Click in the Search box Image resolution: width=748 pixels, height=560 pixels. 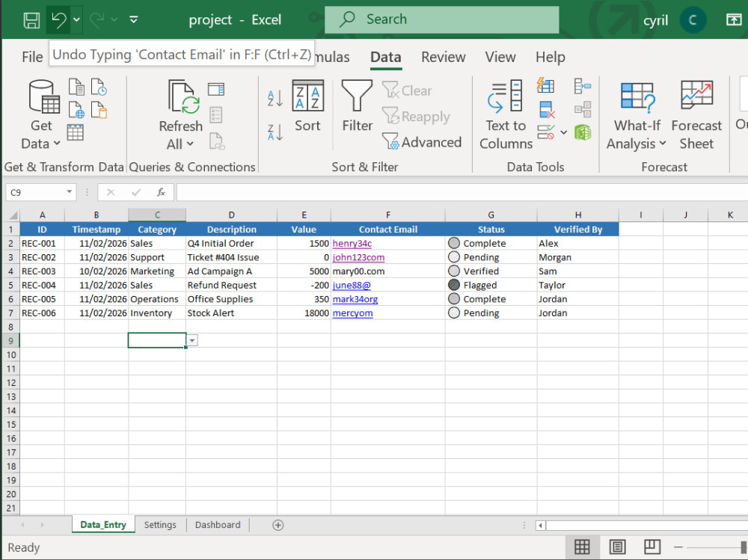pyautogui.click(x=442, y=19)
